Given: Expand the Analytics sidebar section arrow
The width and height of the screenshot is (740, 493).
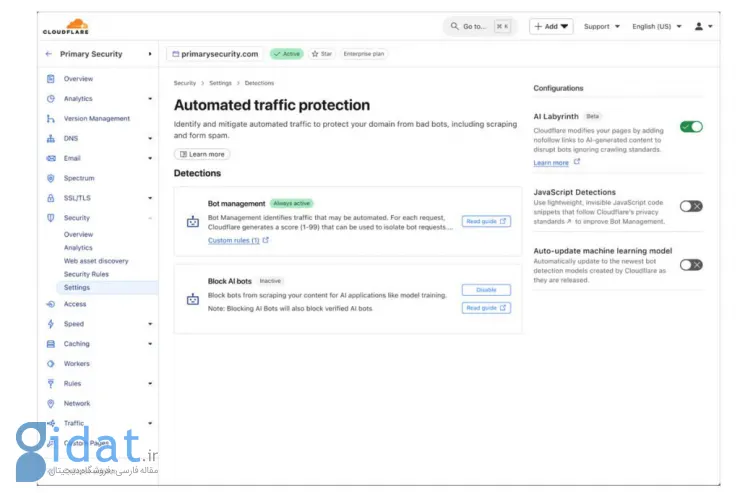Looking at the screenshot, I should [x=150, y=99].
